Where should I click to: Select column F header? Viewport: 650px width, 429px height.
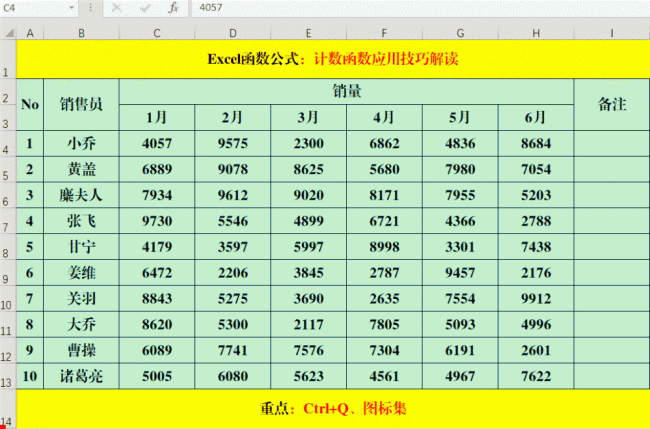coord(384,33)
